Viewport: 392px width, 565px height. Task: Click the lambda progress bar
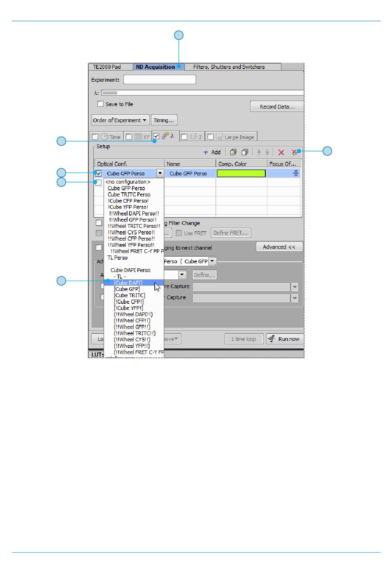[203, 93]
